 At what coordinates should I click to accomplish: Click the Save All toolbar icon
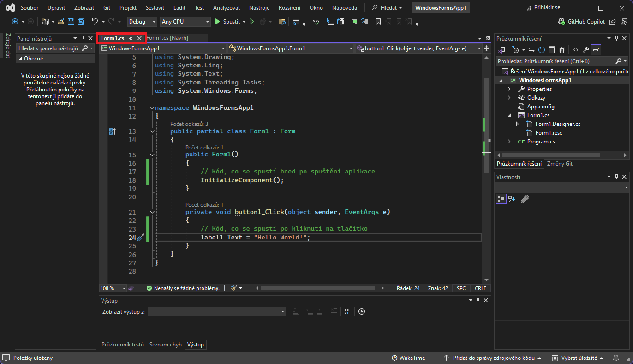click(x=81, y=22)
